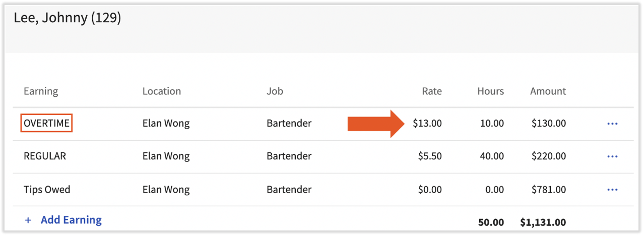Click the $781.00 Tips Owed amount

(x=548, y=190)
